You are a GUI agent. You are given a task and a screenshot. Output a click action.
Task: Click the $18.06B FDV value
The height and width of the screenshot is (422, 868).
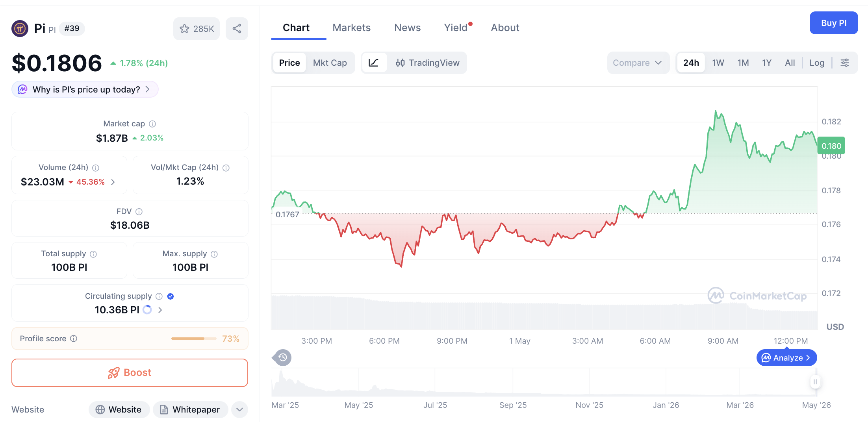130,225
